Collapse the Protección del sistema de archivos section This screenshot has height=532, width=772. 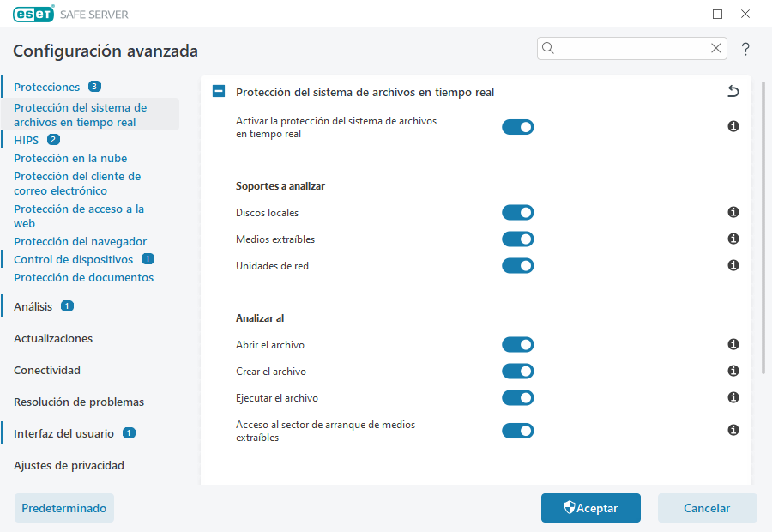[218, 90]
